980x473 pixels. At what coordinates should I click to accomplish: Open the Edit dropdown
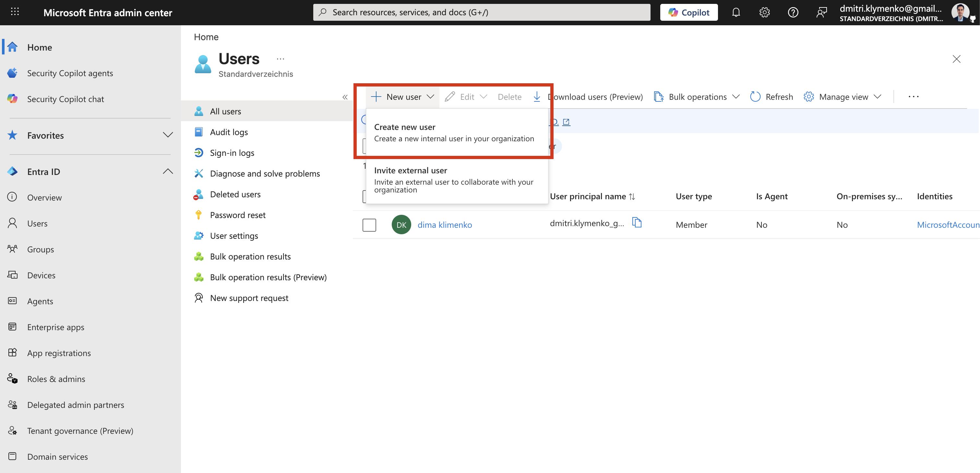[466, 97]
